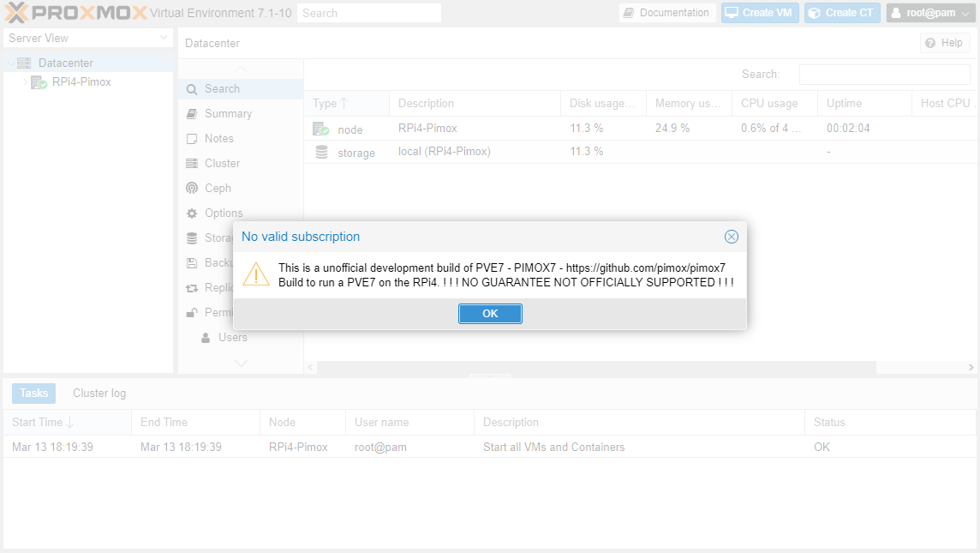Viewport: 980px width, 553px height.
Task: Open the root@pam user menu
Action: click(930, 13)
